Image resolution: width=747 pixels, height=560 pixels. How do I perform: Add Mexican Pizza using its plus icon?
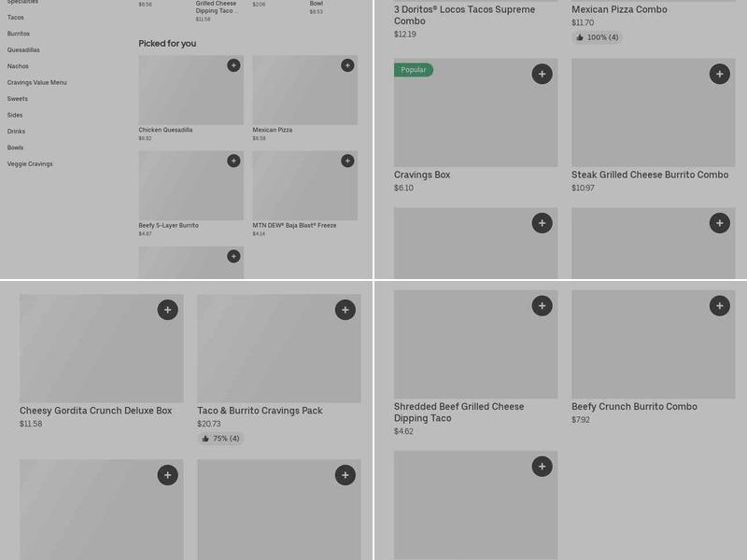pos(347,65)
